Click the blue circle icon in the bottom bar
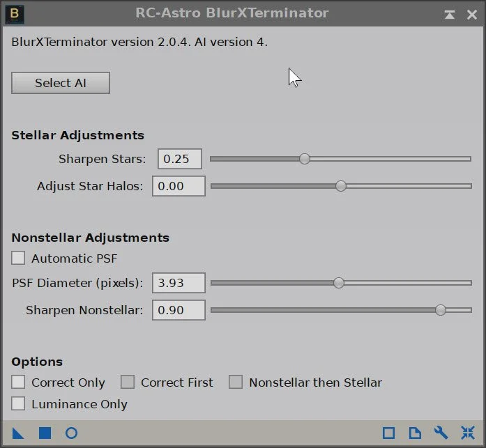The height and width of the screenshot is (448, 486). (72, 433)
